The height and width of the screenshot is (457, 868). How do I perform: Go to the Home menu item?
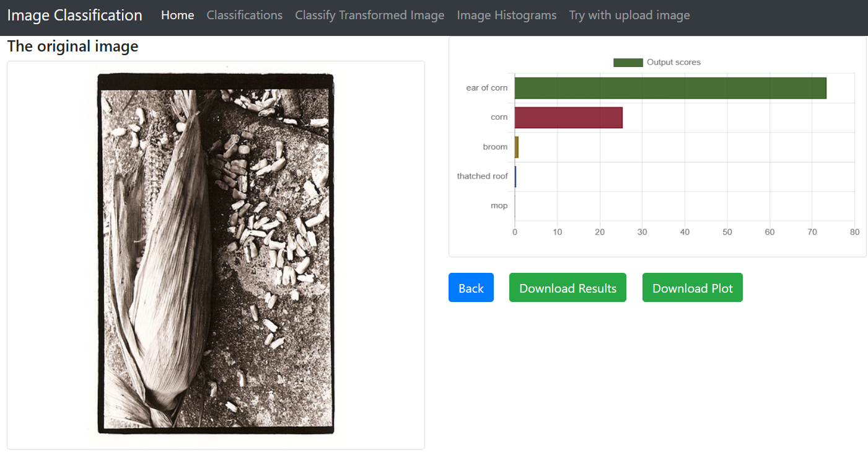point(177,15)
